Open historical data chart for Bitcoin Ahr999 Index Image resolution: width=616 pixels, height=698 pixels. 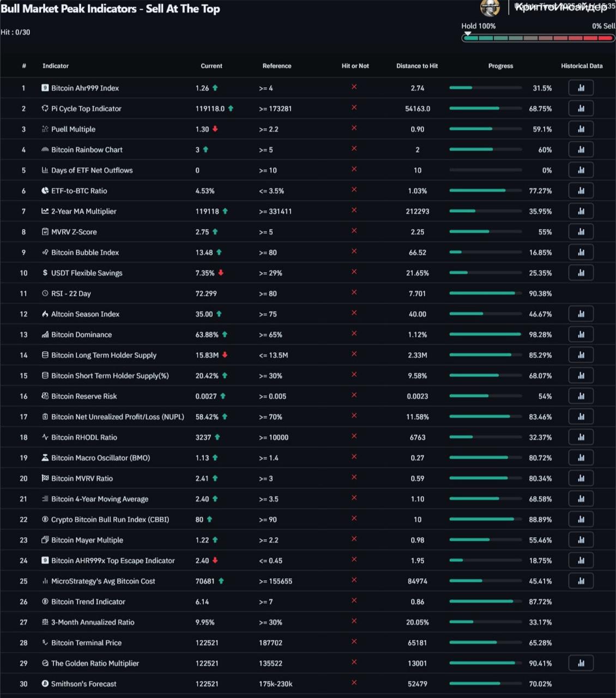(581, 88)
